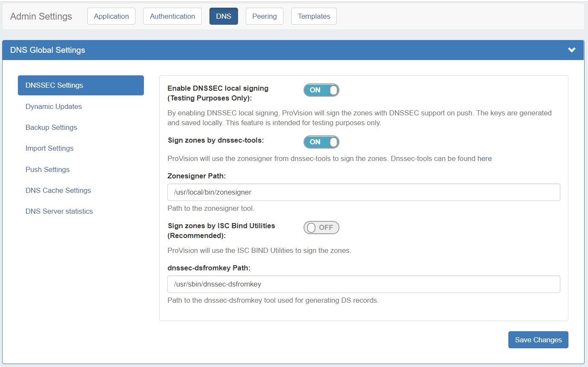This screenshot has height=367, width=588.
Task: Open the Application settings tab
Action: coord(111,17)
